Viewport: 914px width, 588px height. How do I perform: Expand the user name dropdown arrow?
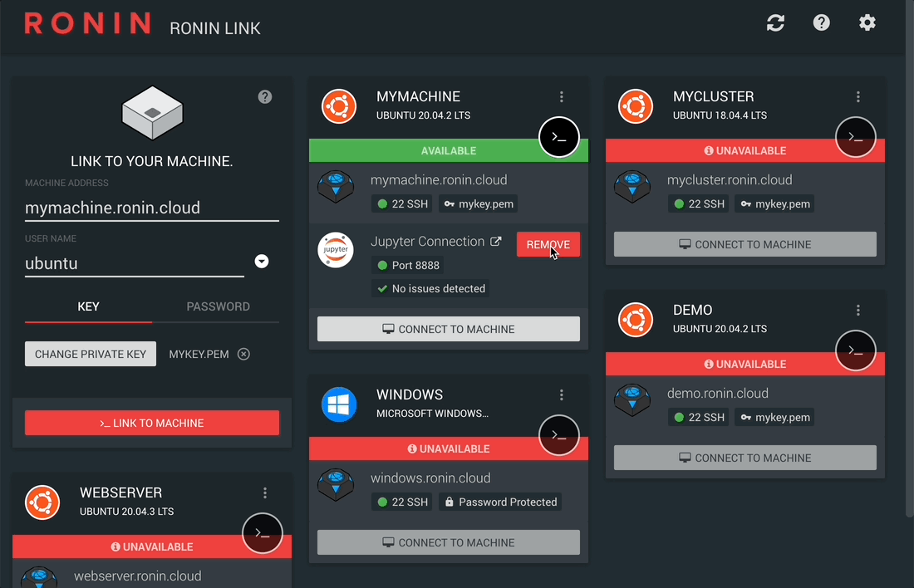(x=262, y=261)
